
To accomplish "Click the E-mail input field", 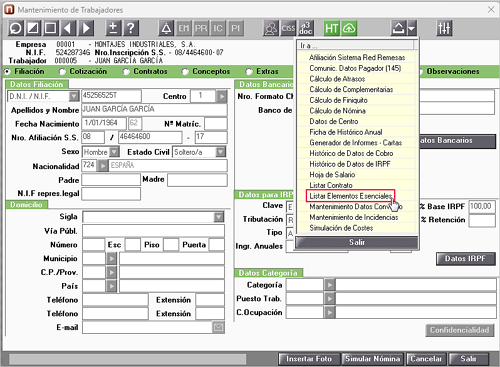I will (x=147, y=327).
